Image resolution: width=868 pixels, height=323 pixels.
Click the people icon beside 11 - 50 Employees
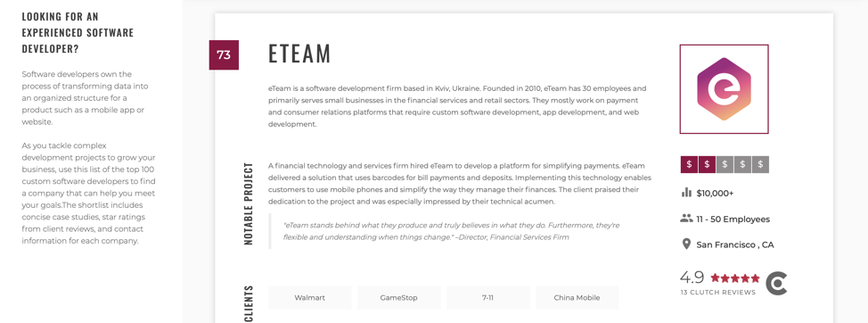click(686, 219)
